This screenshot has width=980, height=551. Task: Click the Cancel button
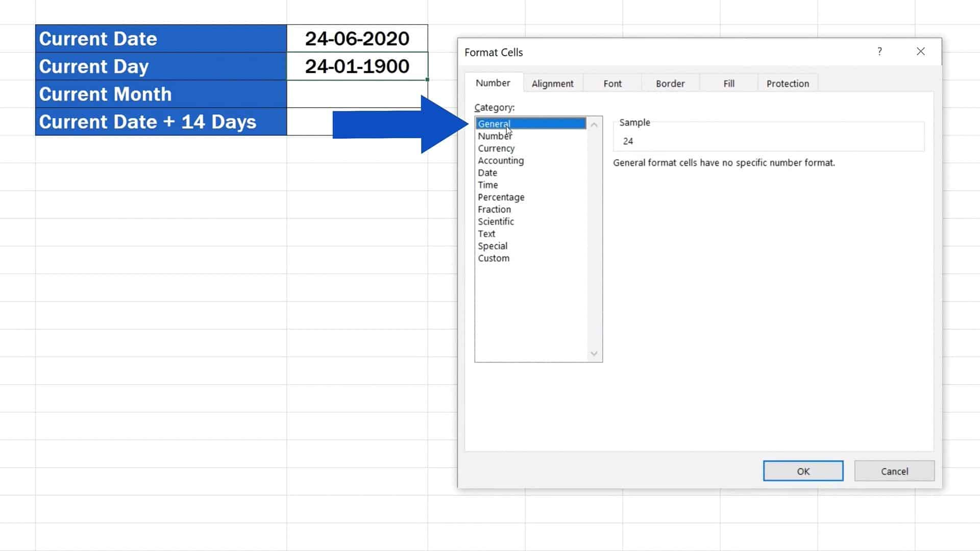click(894, 471)
